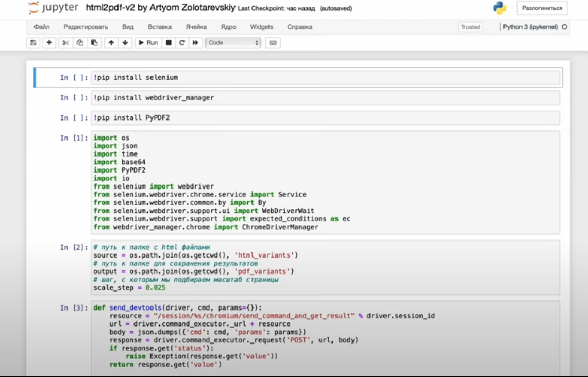The height and width of the screenshot is (377, 588).
Task: Cut selected cells with scissors icon
Action: 65,43
